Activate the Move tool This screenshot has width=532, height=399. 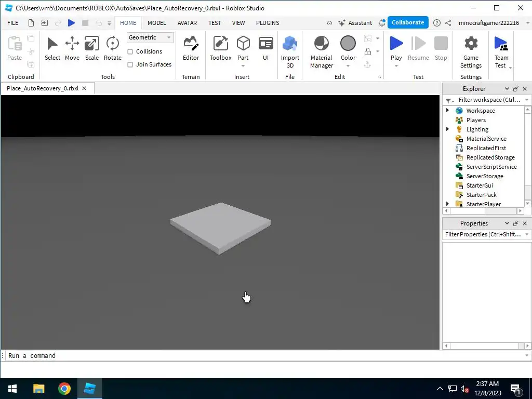pyautogui.click(x=72, y=49)
